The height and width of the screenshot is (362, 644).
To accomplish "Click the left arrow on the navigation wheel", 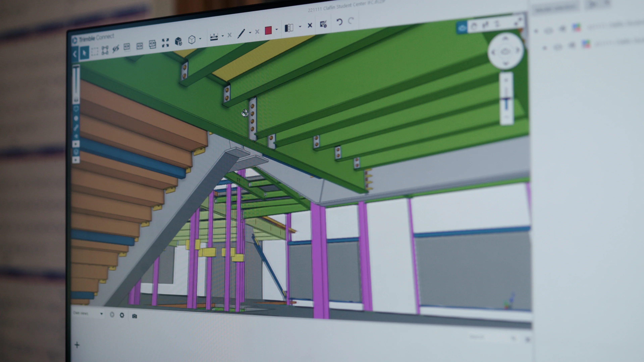I will [493, 52].
